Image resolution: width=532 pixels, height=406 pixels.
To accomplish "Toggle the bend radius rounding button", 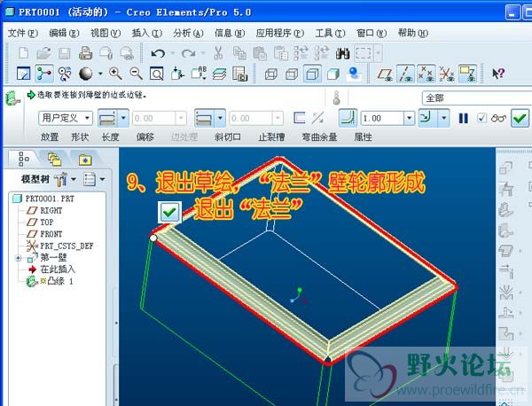I will point(348,118).
